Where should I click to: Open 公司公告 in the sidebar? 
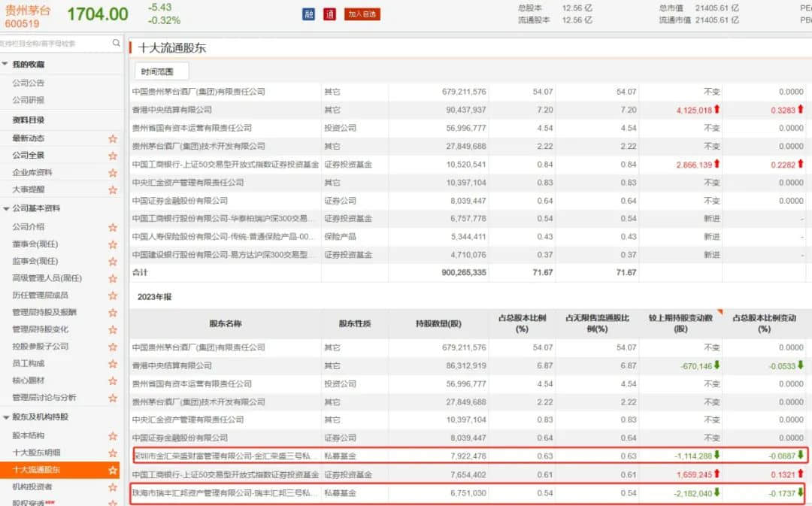29,83
